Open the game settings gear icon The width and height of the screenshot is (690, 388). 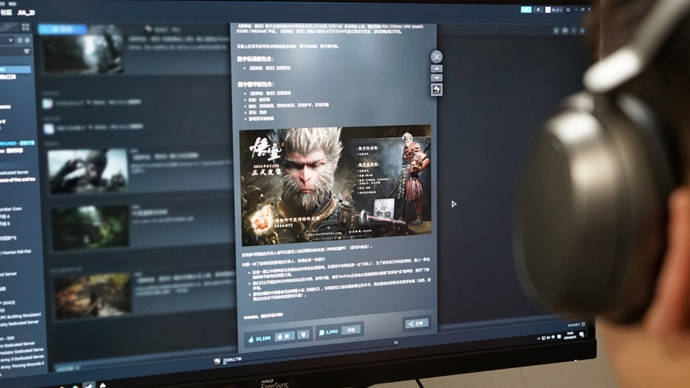[x=556, y=31]
